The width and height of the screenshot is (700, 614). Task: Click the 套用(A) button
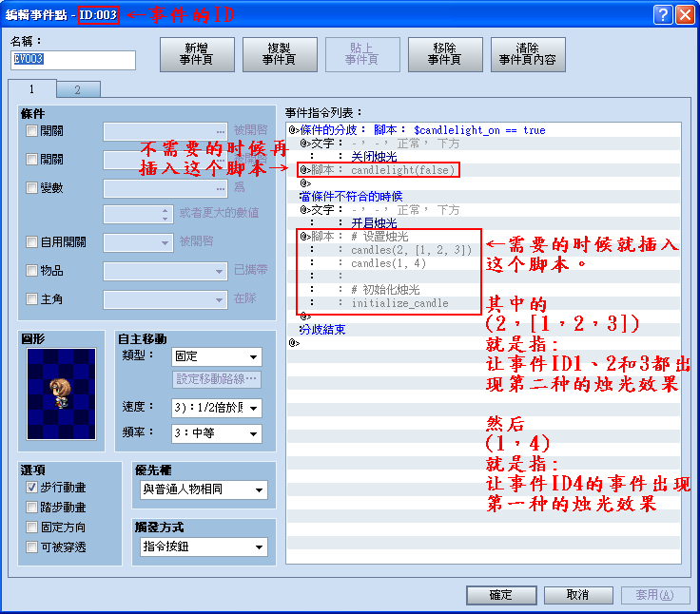tap(655, 595)
